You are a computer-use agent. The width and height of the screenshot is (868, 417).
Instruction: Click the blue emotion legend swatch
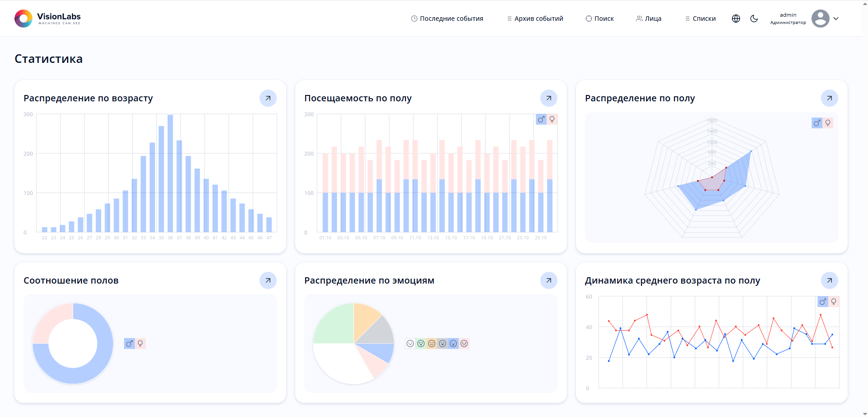tap(453, 344)
